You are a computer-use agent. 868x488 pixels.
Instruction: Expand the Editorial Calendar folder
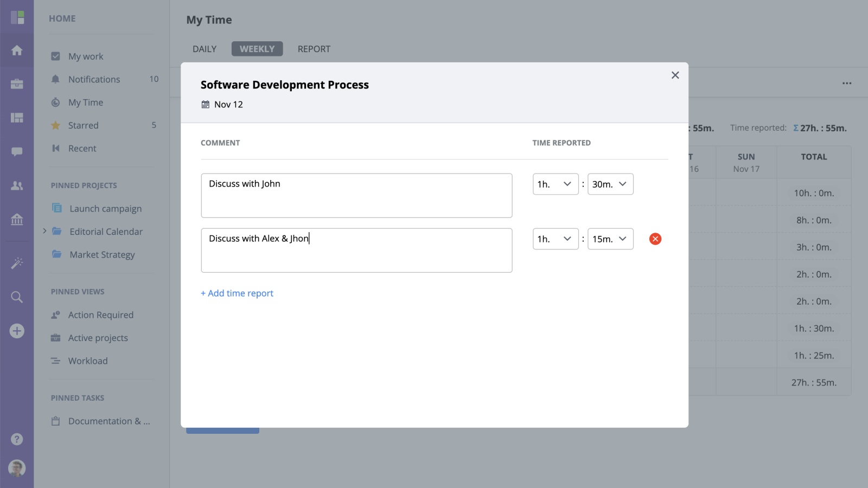pos(44,231)
